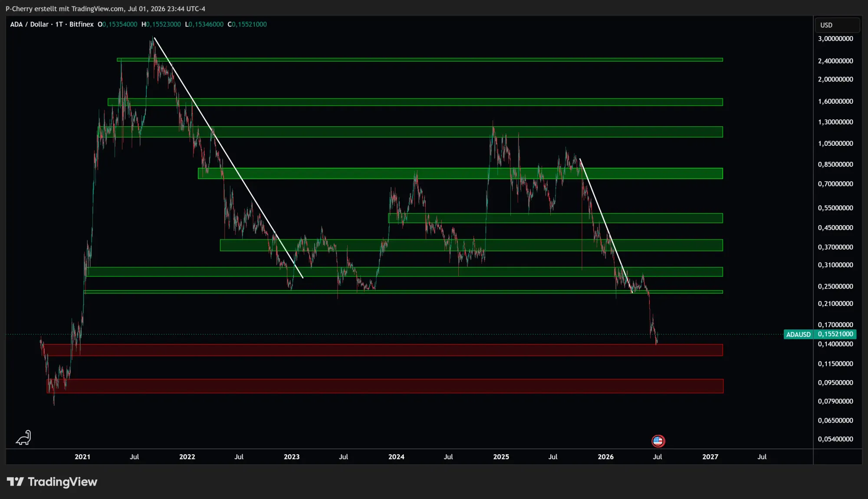The height and width of the screenshot is (499, 868).
Task: Click the current price 0,15521000 label
Action: (x=835, y=334)
